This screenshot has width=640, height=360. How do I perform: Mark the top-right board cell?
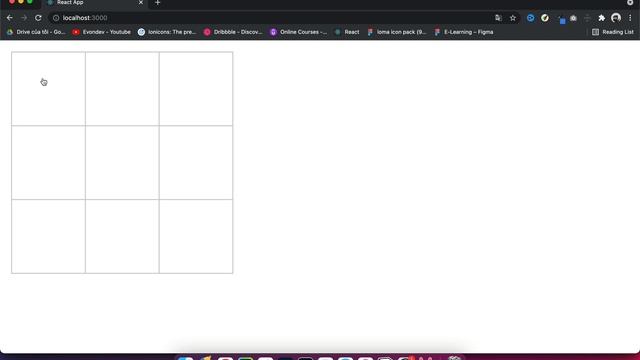click(x=196, y=89)
